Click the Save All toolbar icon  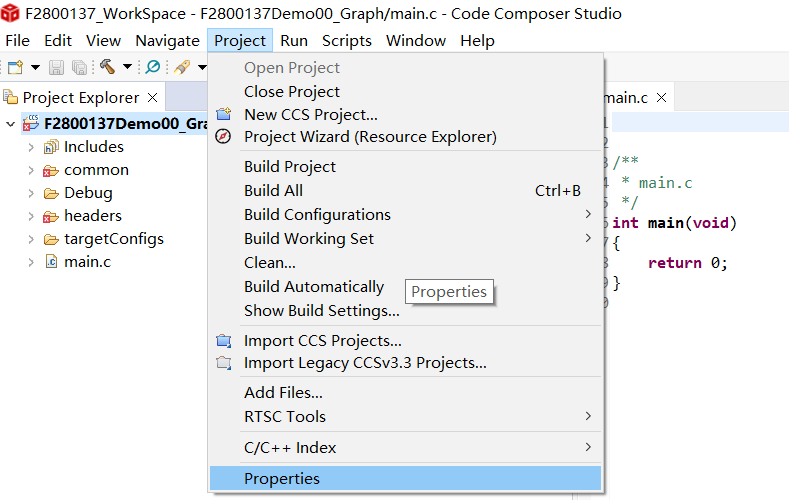pos(80,67)
